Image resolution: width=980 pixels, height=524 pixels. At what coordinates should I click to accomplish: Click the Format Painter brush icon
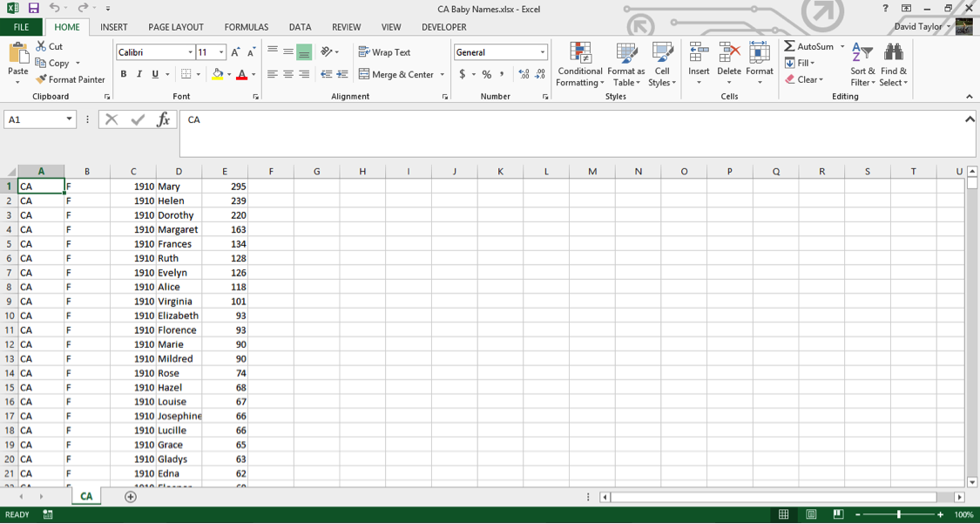tap(41, 79)
